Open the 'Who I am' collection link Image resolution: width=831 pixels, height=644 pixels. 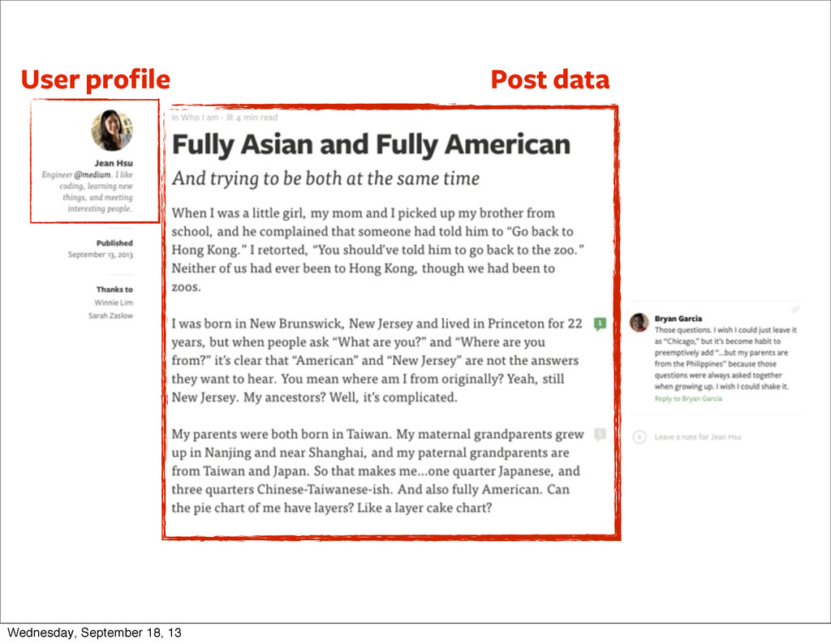[200, 118]
